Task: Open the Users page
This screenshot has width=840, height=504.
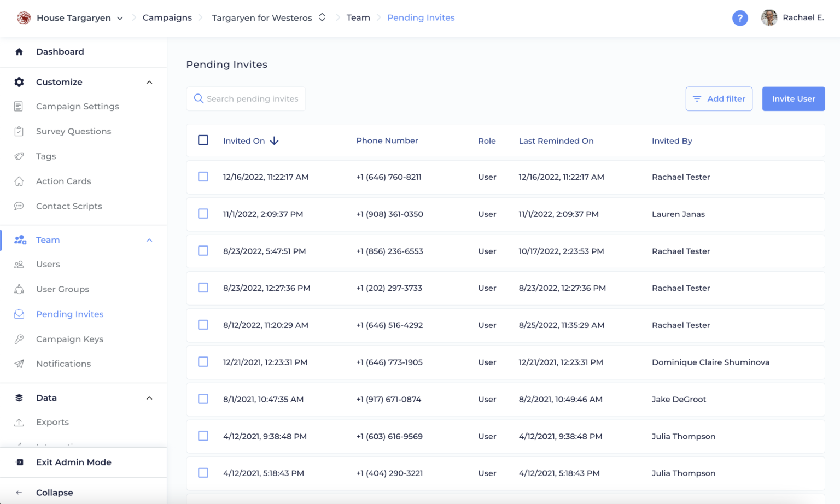Action: coord(48,264)
